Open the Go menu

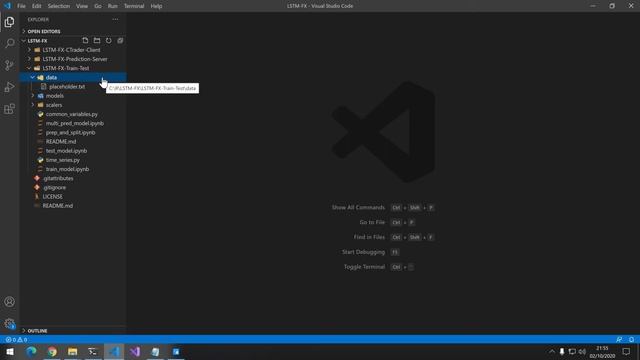click(98, 6)
